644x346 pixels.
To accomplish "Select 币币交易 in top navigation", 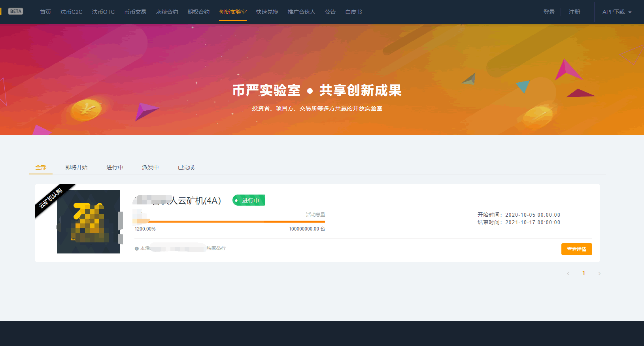I will tap(135, 12).
